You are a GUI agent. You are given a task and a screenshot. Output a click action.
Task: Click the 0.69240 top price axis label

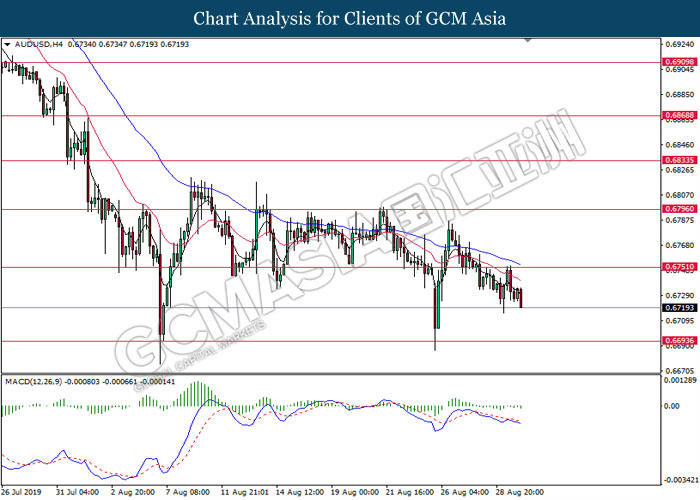coord(678,45)
